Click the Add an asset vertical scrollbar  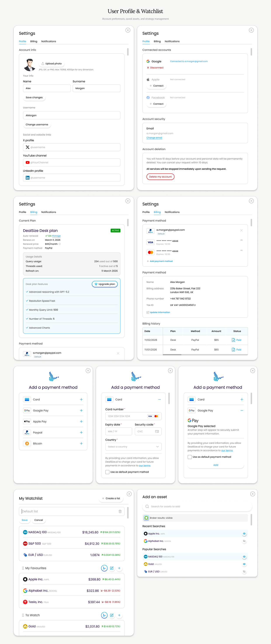[251, 519]
